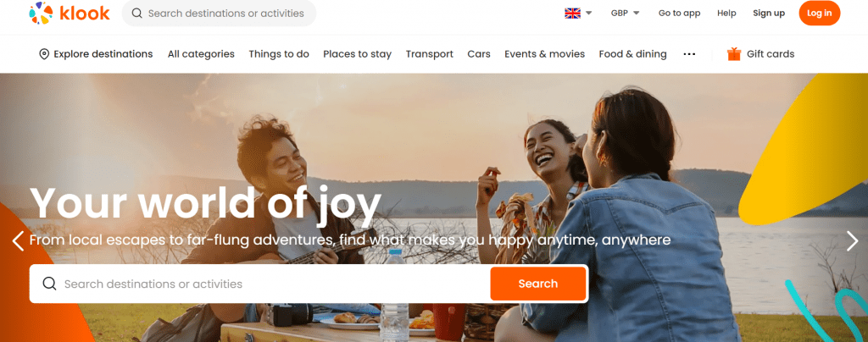Expand the GBP currency selector
This screenshot has height=342, width=868.
click(x=625, y=14)
